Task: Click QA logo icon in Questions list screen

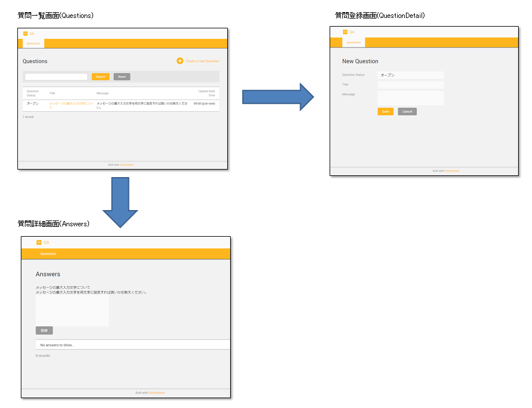Action: 25,34
